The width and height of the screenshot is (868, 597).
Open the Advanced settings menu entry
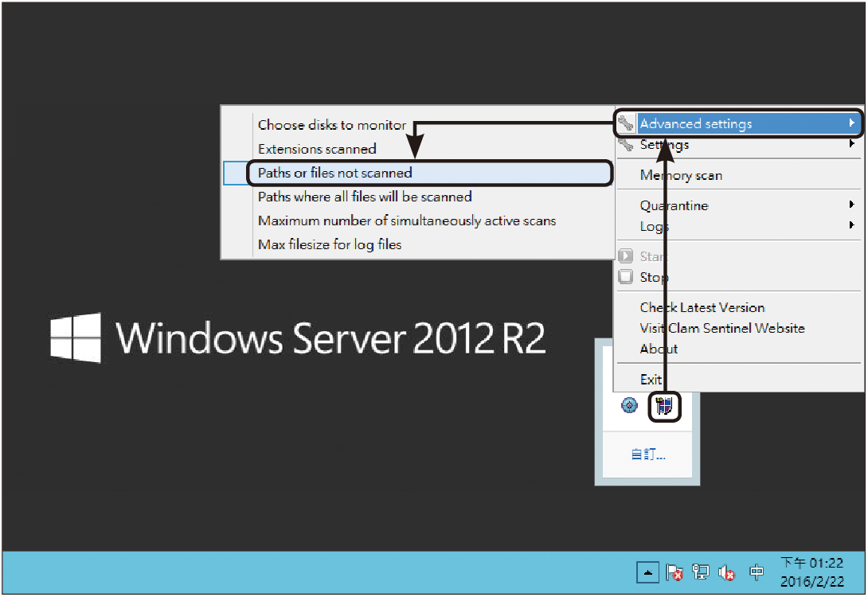(x=739, y=123)
